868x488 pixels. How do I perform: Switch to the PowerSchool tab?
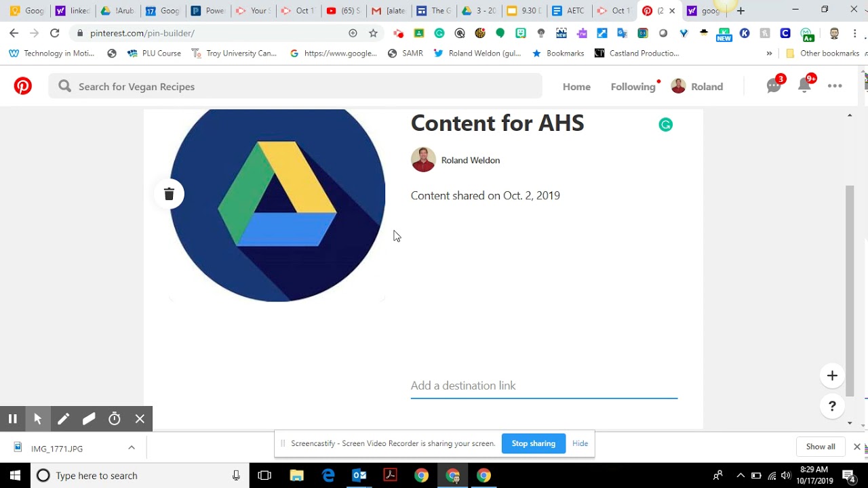tap(208, 11)
